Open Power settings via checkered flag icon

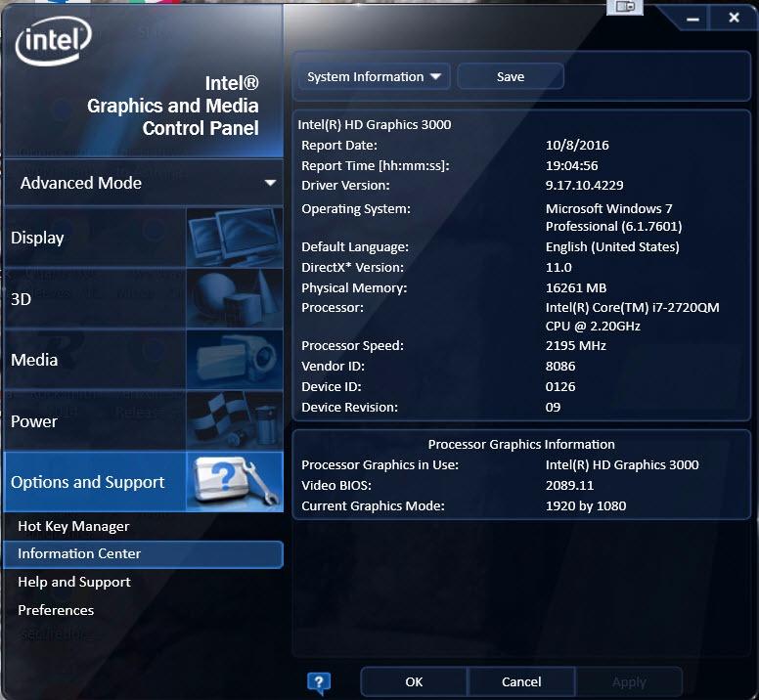[x=234, y=421]
